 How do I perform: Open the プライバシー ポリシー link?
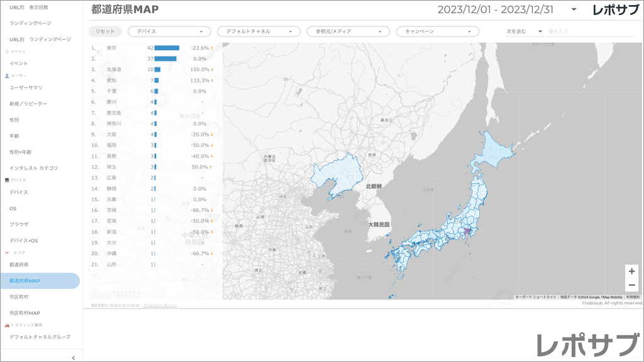(160, 305)
